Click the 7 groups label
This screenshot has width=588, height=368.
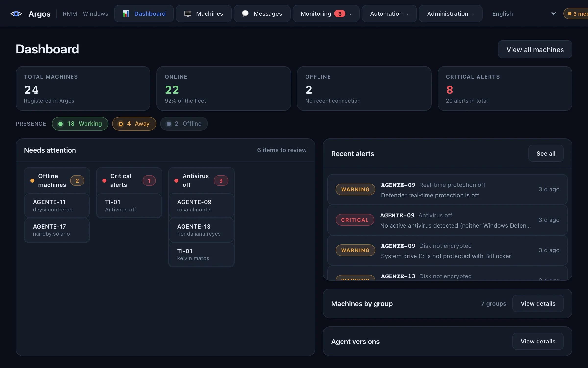click(x=493, y=304)
